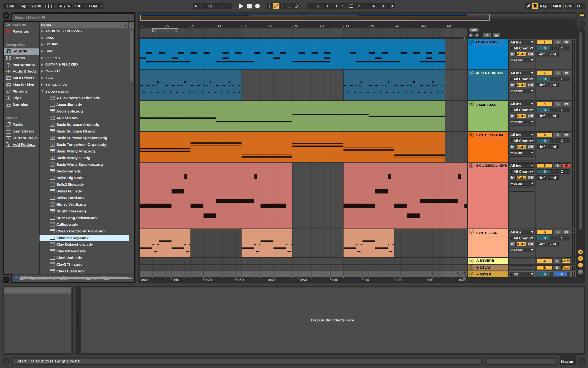Start playback with the Play button
The width and height of the screenshot is (588, 368).
[241, 6]
